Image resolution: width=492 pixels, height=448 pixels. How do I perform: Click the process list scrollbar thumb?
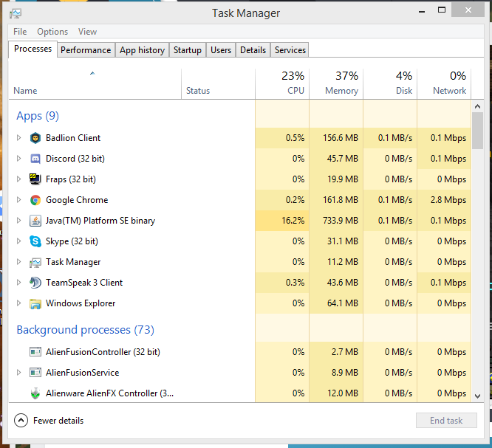[477, 131]
